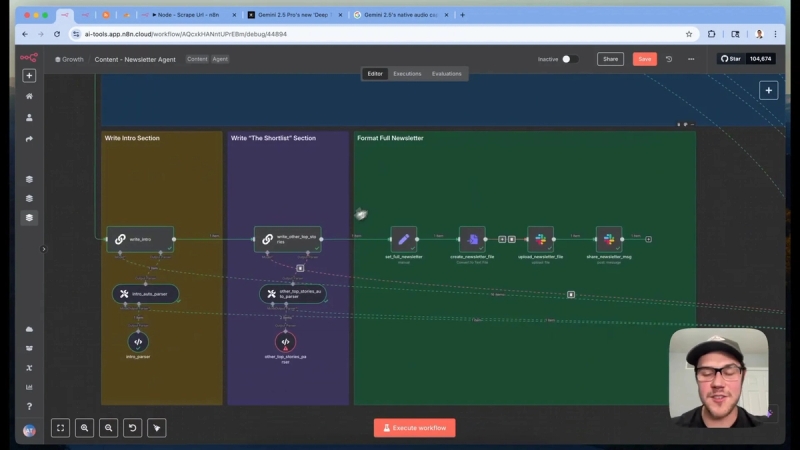Click the Fit to view canvas button
This screenshot has height=450, width=800.
(x=61, y=428)
